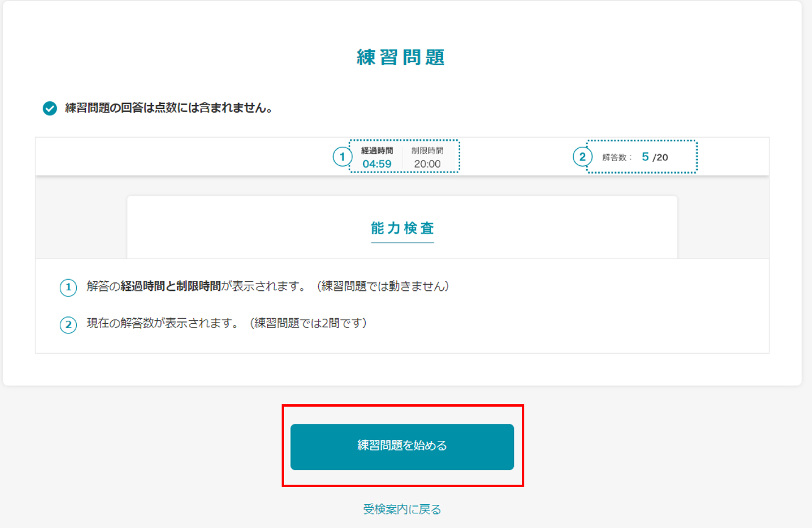The width and height of the screenshot is (812, 528).
Task: Click the note 練習問題の回答は点数には含まれません
Action: (168, 109)
